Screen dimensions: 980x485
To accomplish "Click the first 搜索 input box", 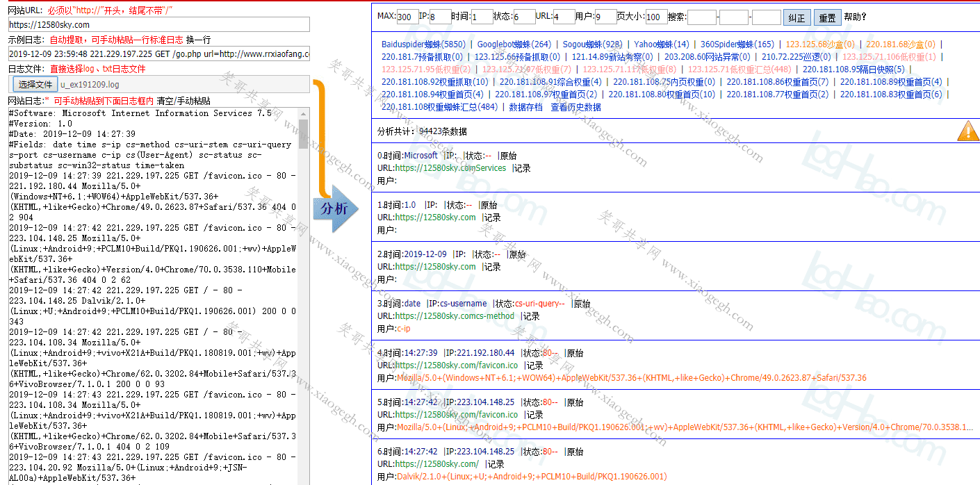I will (702, 17).
